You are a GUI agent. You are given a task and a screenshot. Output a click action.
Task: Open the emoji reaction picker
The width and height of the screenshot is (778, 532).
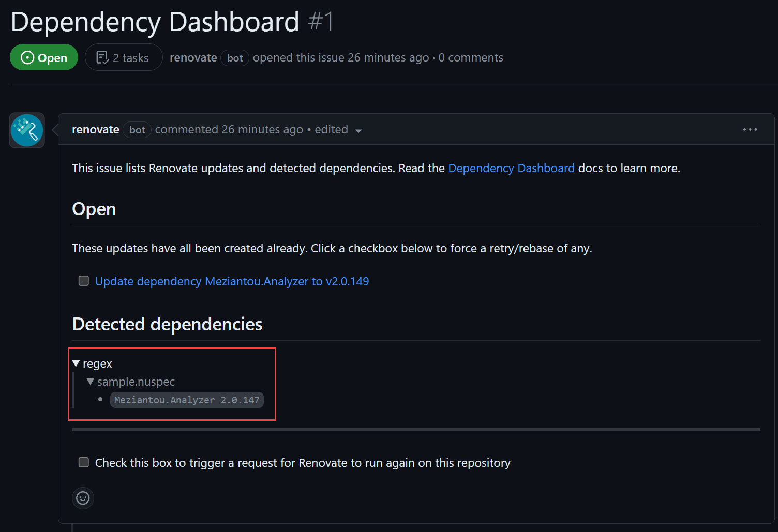click(x=83, y=498)
